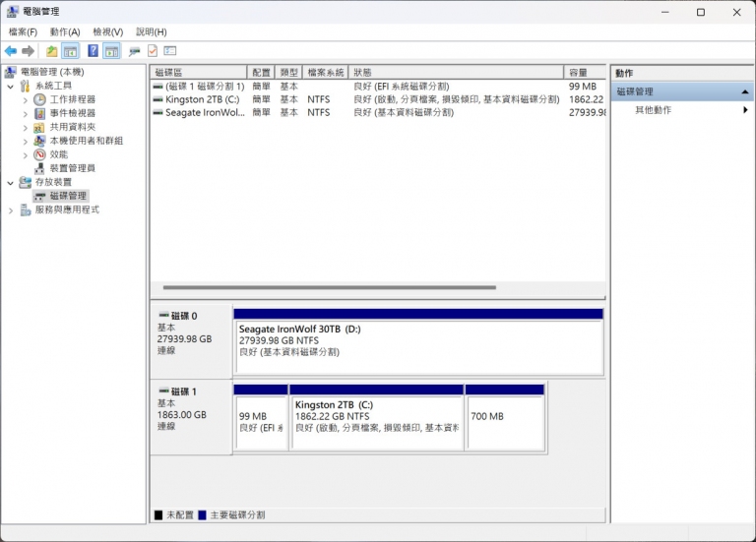The width and height of the screenshot is (756, 542).
Task: Select the (磁碟 1 磁碟分割 1) volume row
Action: pos(378,87)
